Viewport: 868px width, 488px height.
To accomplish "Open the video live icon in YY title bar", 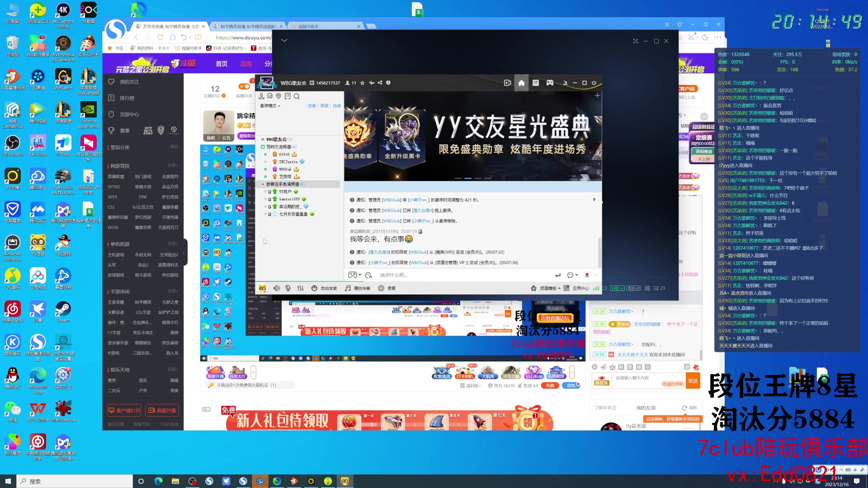I will pos(507,83).
